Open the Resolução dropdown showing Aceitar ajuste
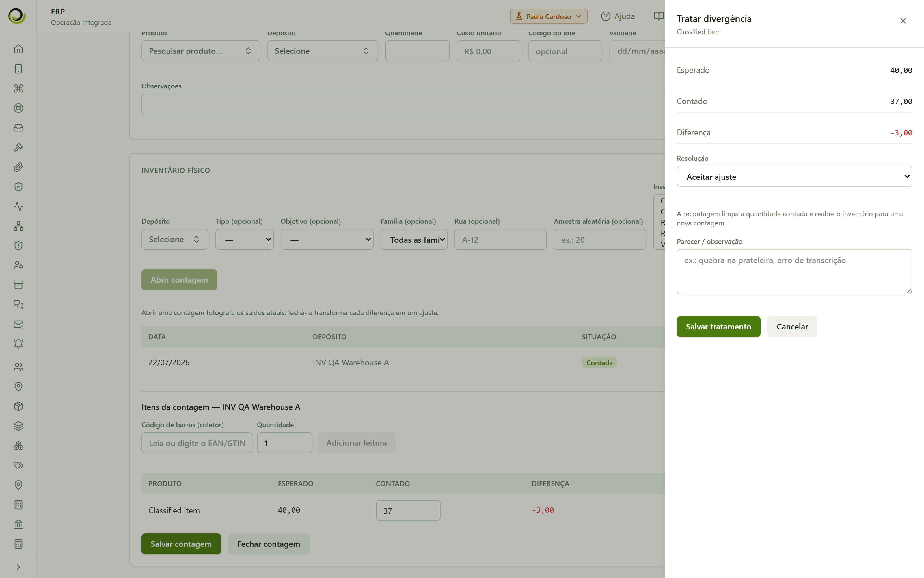 [x=794, y=177]
